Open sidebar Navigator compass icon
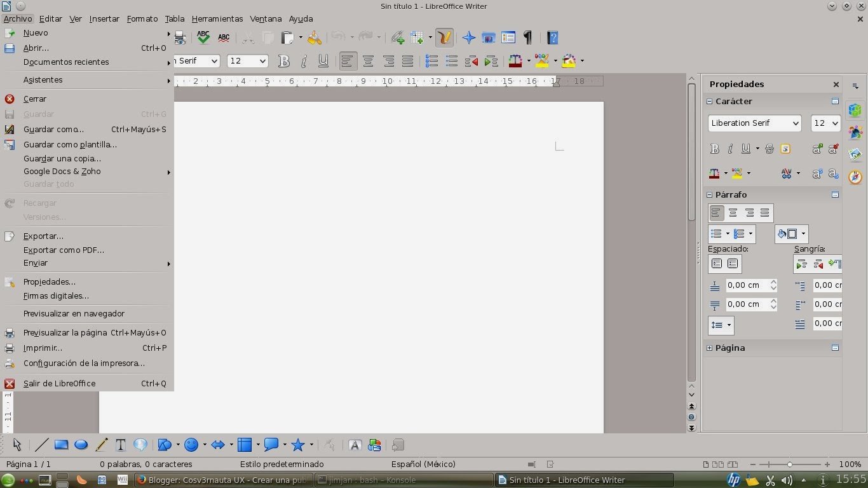The image size is (868, 488). tap(855, 177)
